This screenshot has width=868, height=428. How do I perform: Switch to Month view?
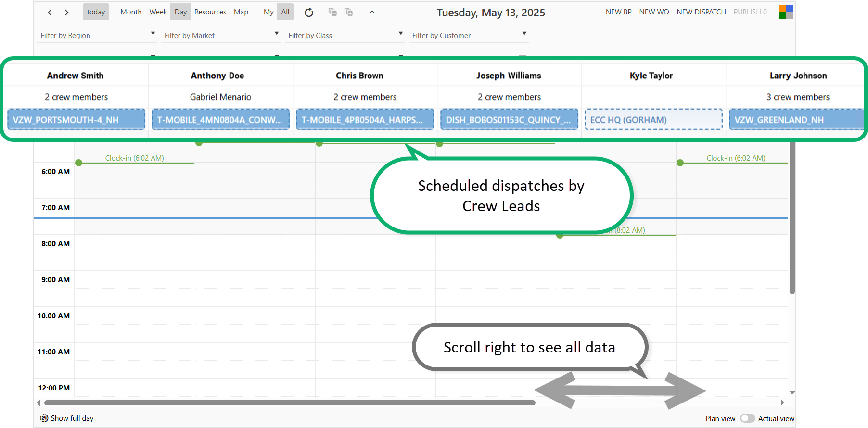(131, 12)
